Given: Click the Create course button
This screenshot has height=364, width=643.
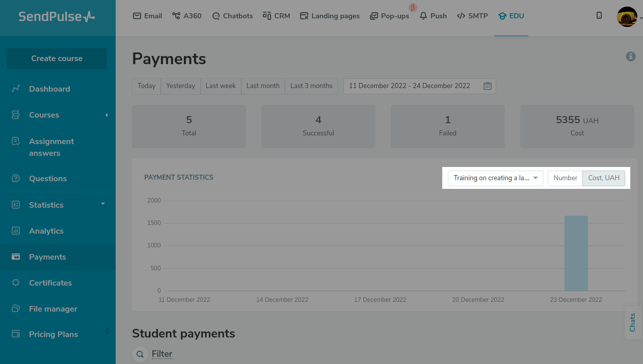Looking at the screenshot, I should [57, 59].
